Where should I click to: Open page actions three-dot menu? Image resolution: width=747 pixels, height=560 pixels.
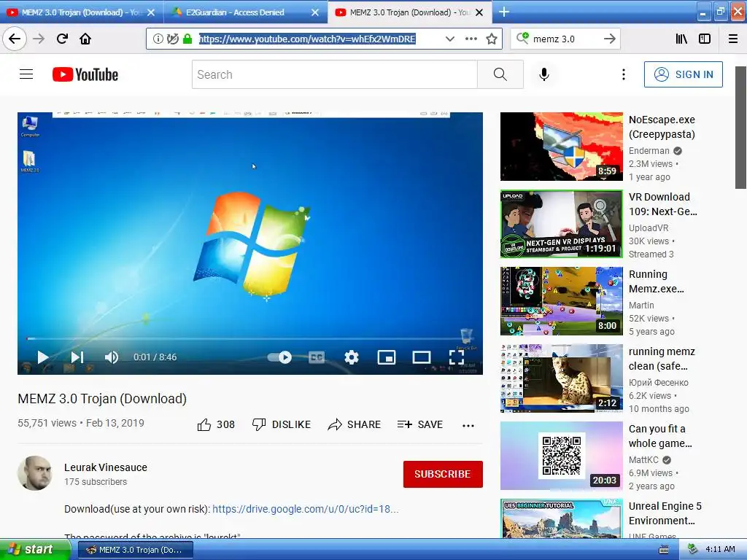point(471,39)
